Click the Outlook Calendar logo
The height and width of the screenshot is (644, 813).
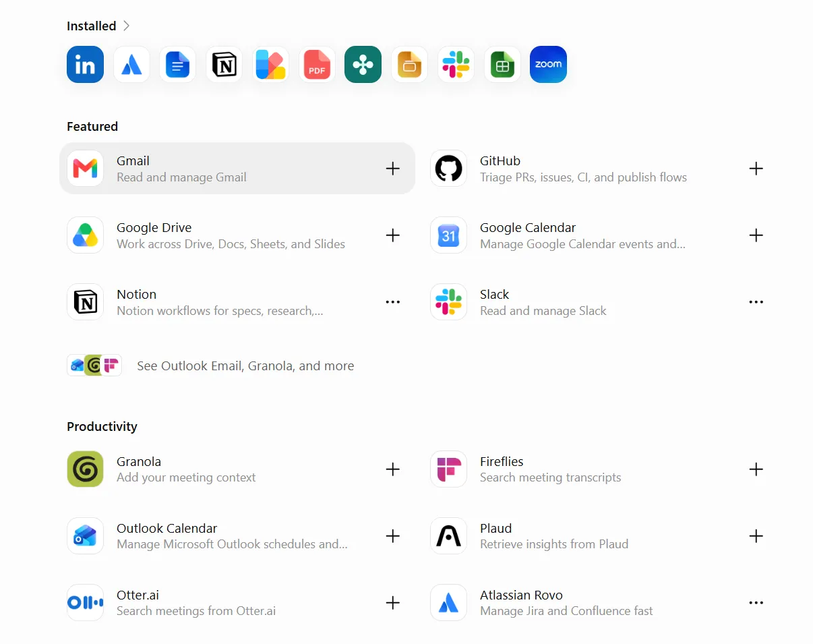click(x=85, y=535)
